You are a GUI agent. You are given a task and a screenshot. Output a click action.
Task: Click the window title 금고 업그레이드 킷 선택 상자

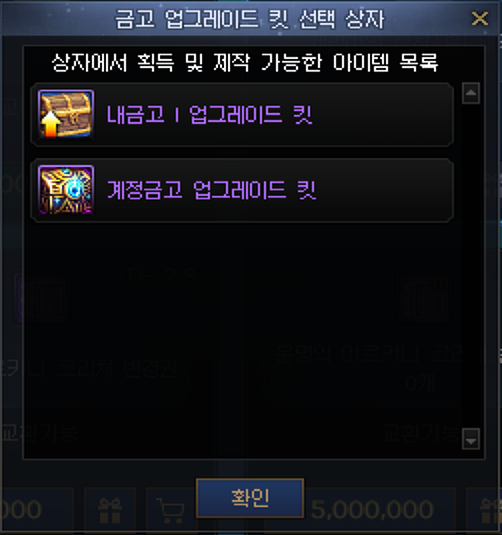250,19
